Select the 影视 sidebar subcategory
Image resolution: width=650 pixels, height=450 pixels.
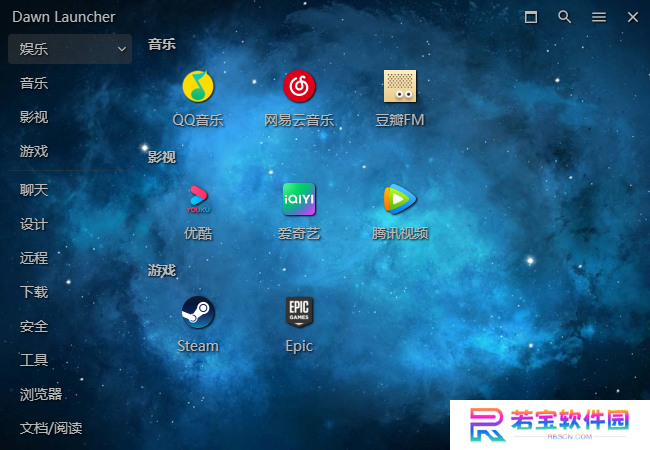pos(34,117)
